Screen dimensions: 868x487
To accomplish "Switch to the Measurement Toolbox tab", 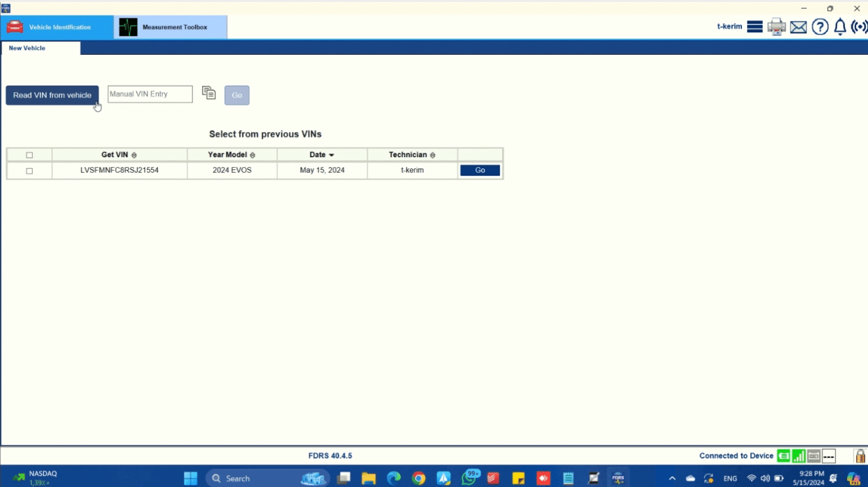I will (x=171, y=27).
